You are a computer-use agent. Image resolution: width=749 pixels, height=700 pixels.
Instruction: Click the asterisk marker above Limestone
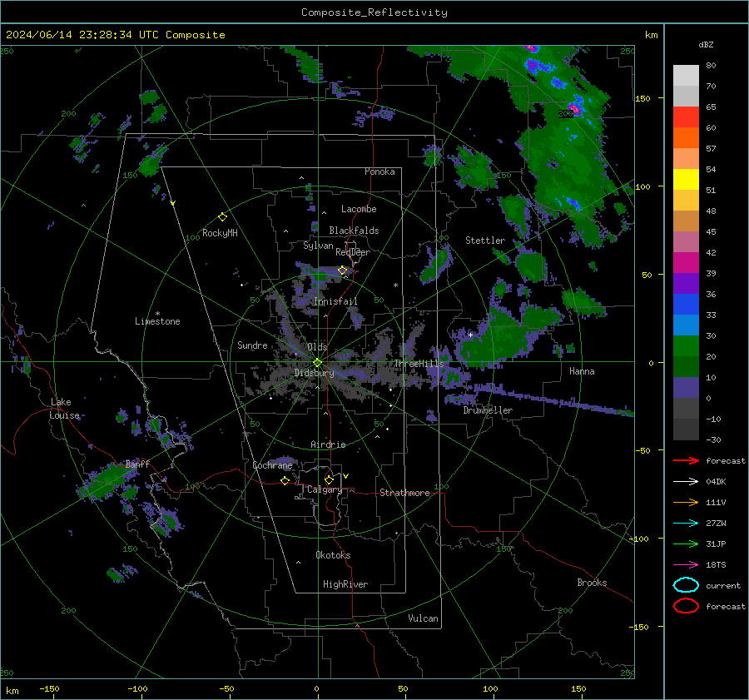[157, 314]
